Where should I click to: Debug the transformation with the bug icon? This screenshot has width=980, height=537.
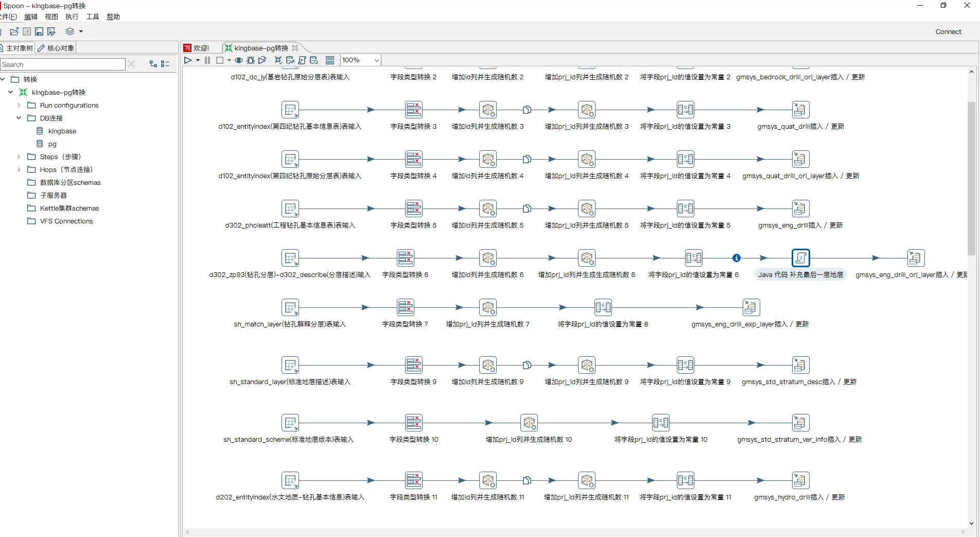pos(251,60)
